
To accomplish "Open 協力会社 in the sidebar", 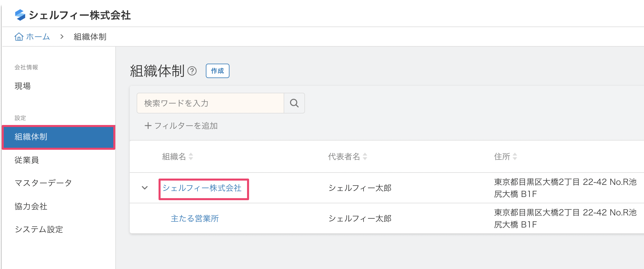I will [x=31, y=206].
